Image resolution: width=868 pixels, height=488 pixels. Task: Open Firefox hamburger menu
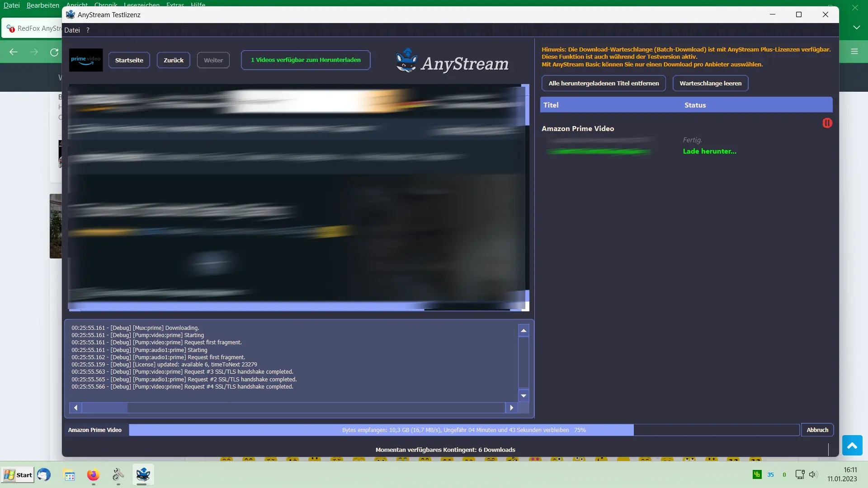[x=854, y=52]
